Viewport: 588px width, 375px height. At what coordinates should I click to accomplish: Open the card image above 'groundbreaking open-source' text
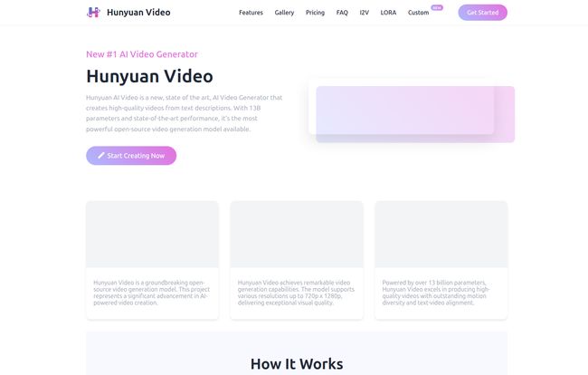[x=152, y=235]
